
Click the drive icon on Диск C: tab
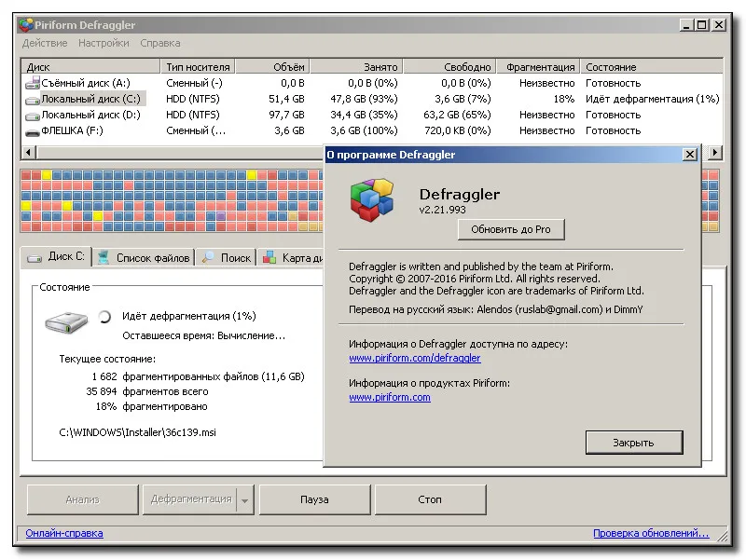coord(35,258)
